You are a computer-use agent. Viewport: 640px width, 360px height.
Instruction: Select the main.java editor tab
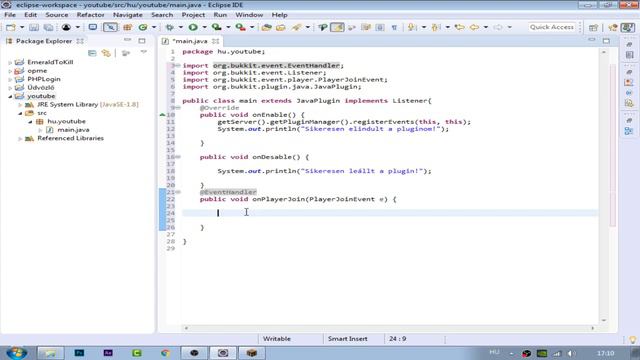(190, 41)
